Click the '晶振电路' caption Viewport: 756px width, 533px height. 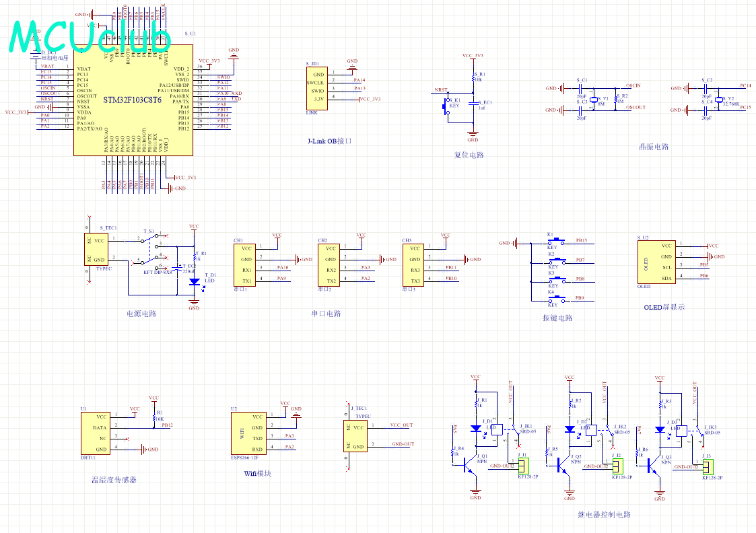click(654, 147)
